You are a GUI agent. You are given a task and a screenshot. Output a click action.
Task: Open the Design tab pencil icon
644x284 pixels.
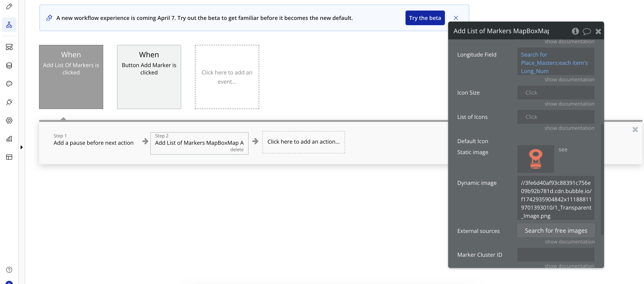pos(9,6)
